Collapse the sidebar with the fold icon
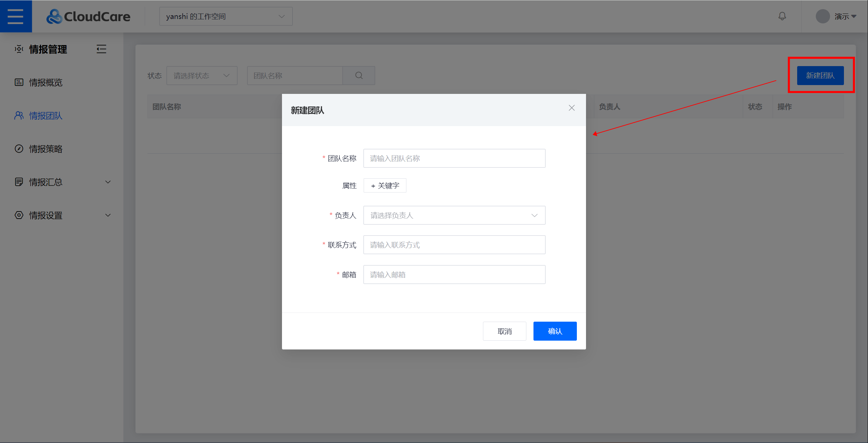Image resolution: width=868 pixels, height=443 pixels. point(101,49)
